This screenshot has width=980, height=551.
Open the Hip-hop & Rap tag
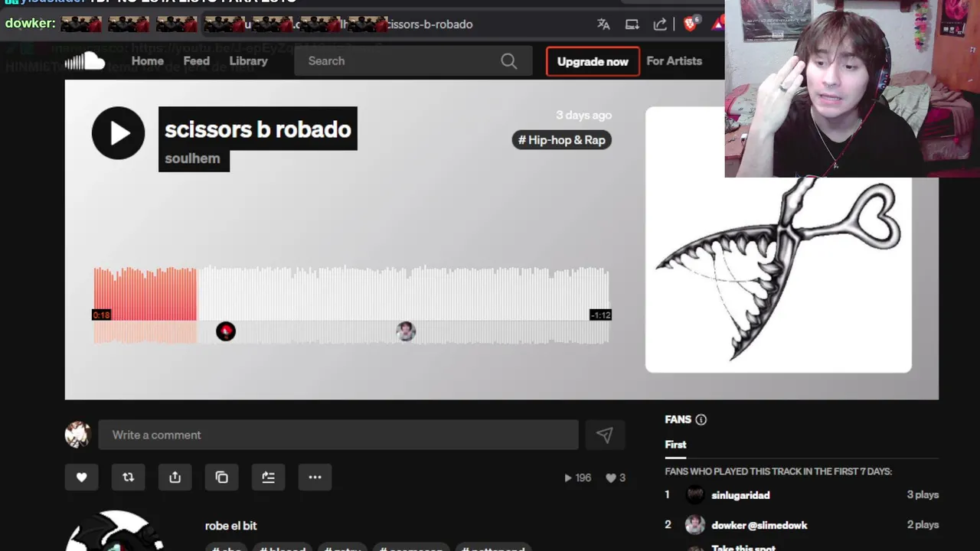point(562,140)
